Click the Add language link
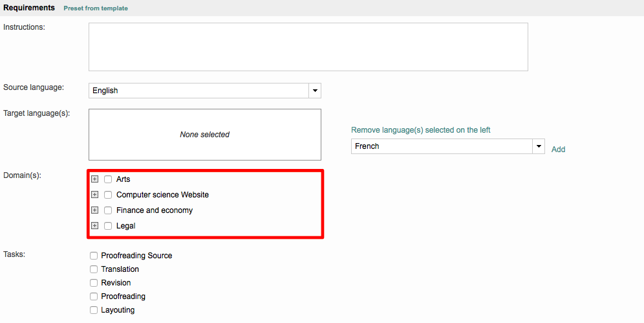Image resolution: width=644 pixels, height=323 pixels. coord(558,150)
